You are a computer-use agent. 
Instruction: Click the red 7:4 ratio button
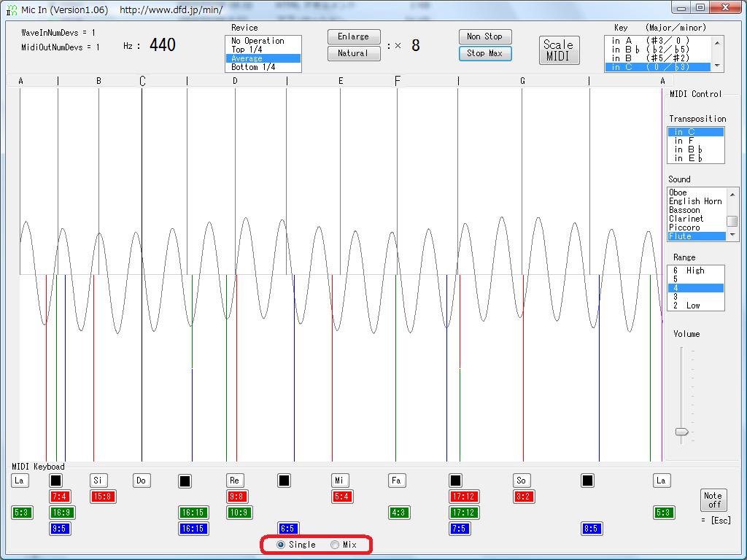[60, 497]
